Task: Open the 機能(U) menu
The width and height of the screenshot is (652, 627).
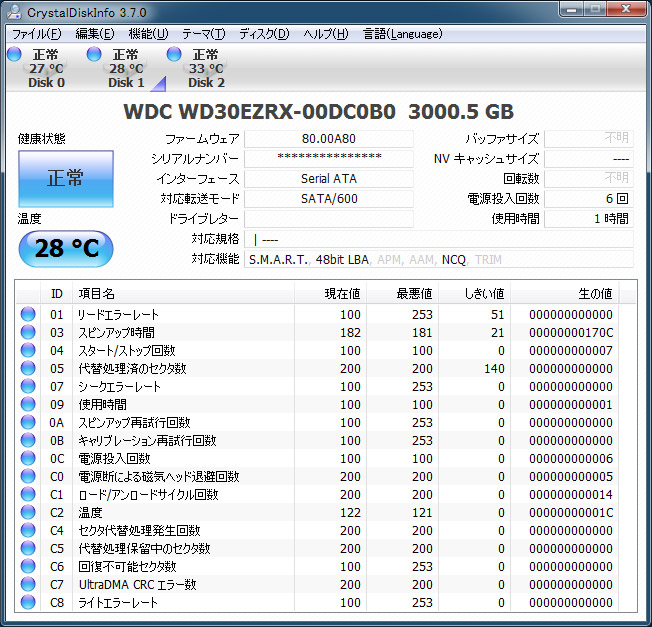Action: pos(148,33)
